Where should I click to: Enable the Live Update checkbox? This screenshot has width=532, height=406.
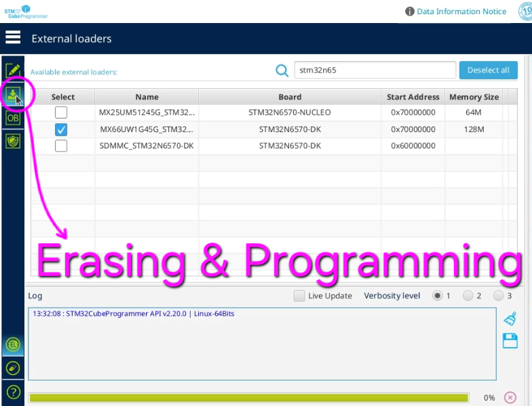(x=299, y=296)
